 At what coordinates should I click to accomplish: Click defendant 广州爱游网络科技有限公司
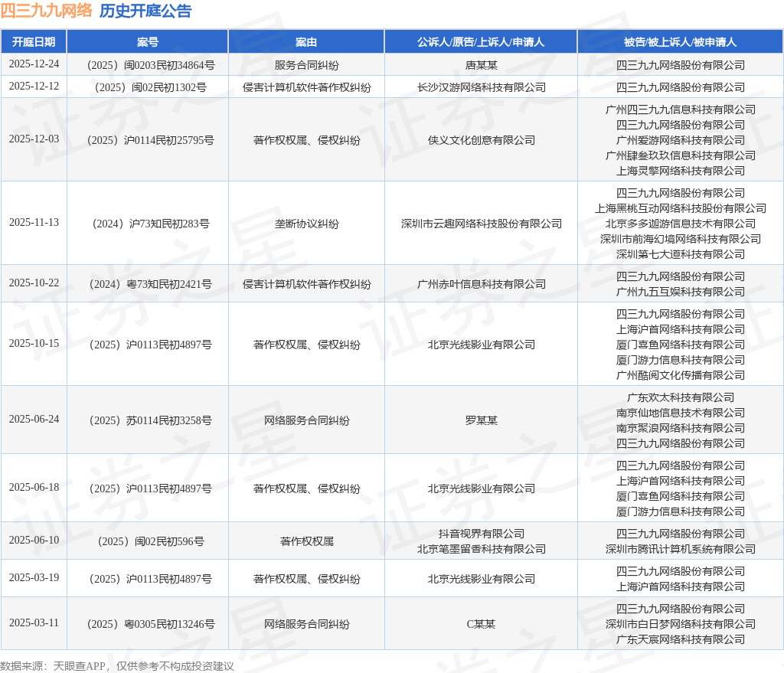680,140
